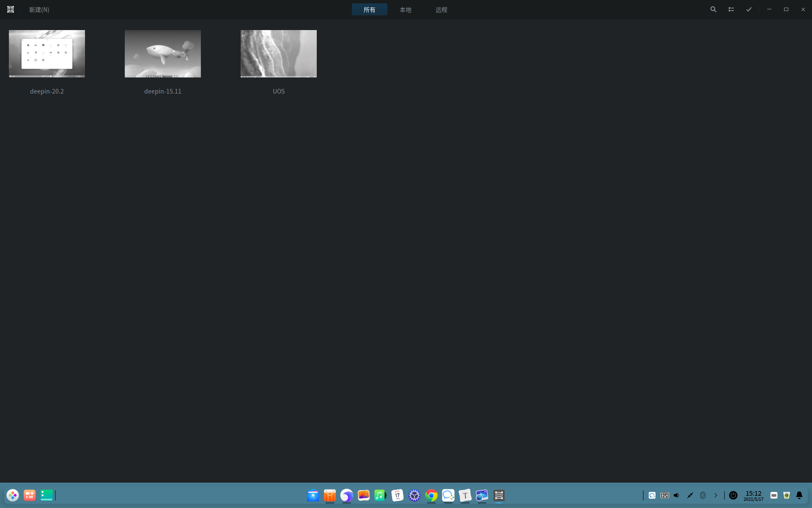The width and height of the screenshot is (812, 508).
Task: Launch Google Chrome from the dock
Action: pos(431,495)
